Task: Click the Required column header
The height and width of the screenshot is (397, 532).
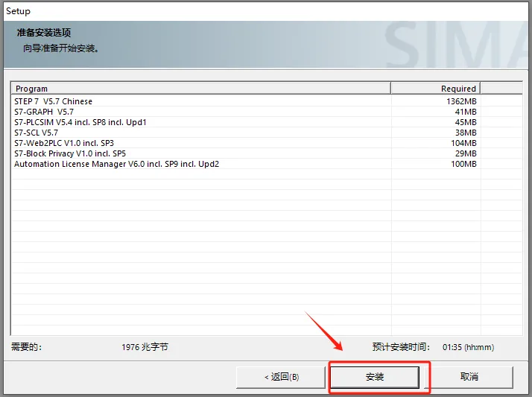Action: click(x=436, y=89)
